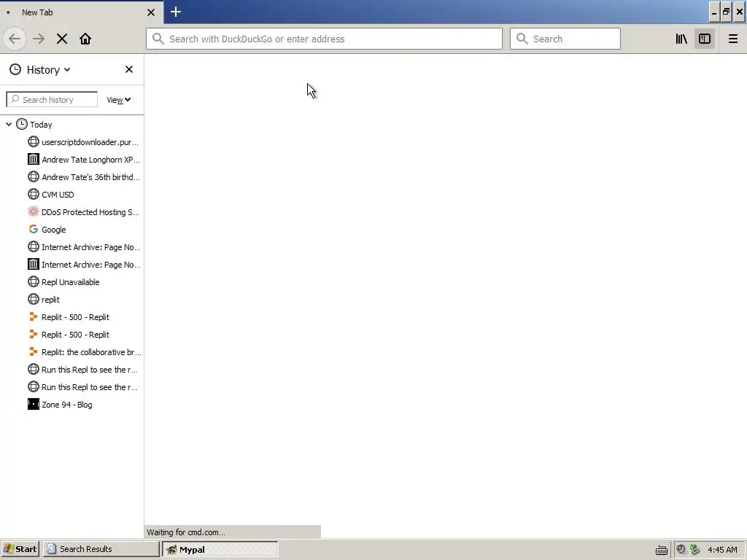The height and width of the screenshot is (560, 747).
Task: Stop loading the page
Action: point(62,39)
